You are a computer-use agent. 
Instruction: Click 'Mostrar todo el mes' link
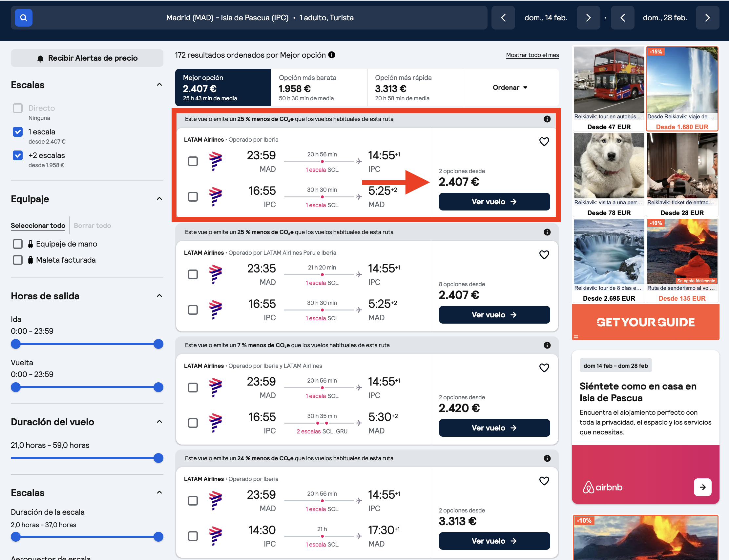[x=532, y=55]
